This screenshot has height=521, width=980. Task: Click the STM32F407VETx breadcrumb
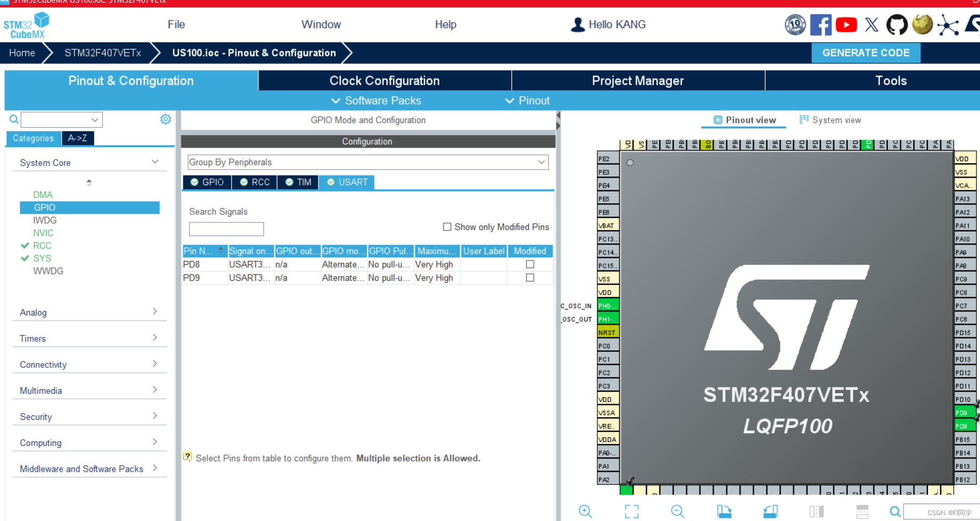click(x=103, y=53)
